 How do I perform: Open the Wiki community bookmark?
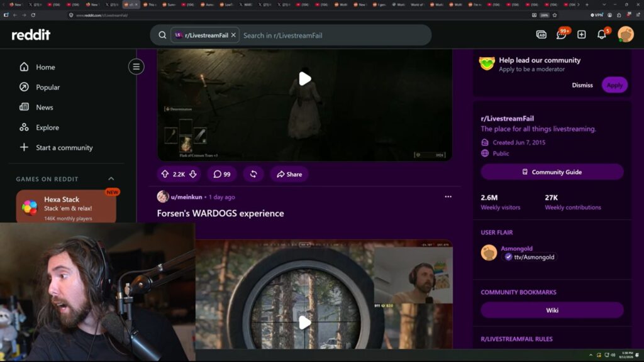click(x=552, y=310)
